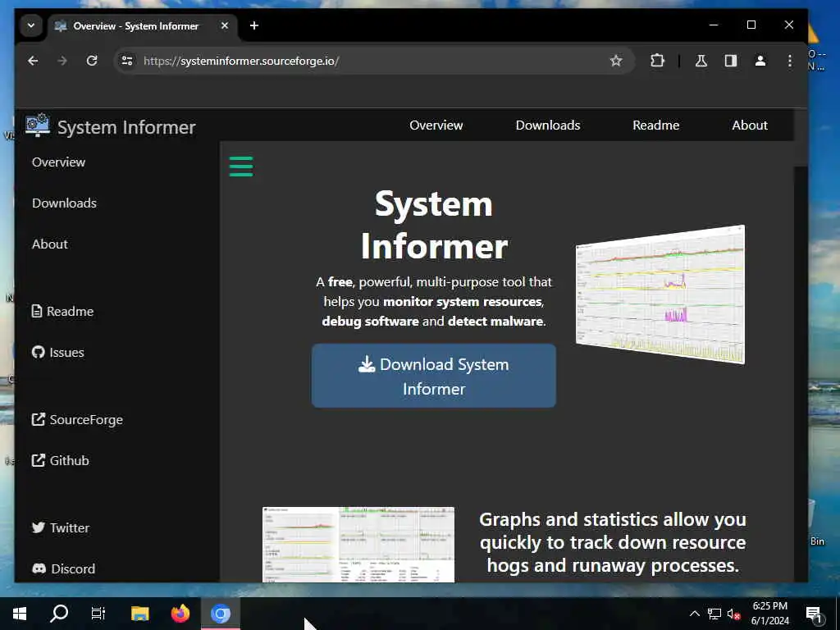
Task: Select the Overview - System Informer tab
Action: pyautogui.click(x=143, y=26)
